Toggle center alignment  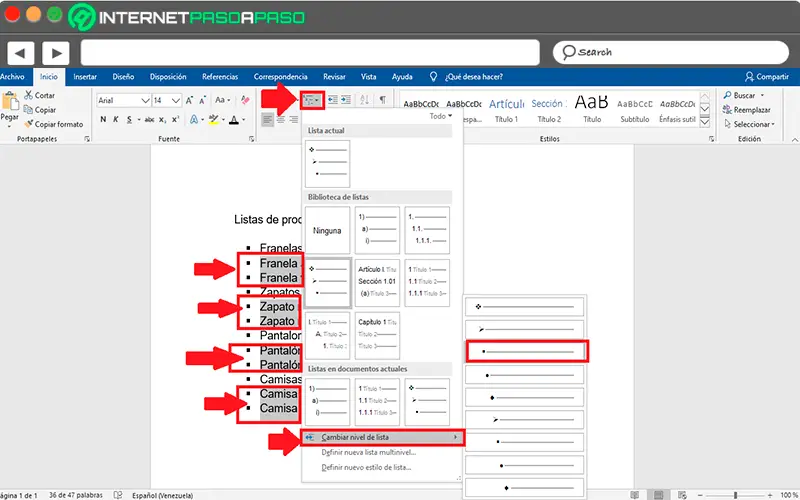tap(281, 120)
